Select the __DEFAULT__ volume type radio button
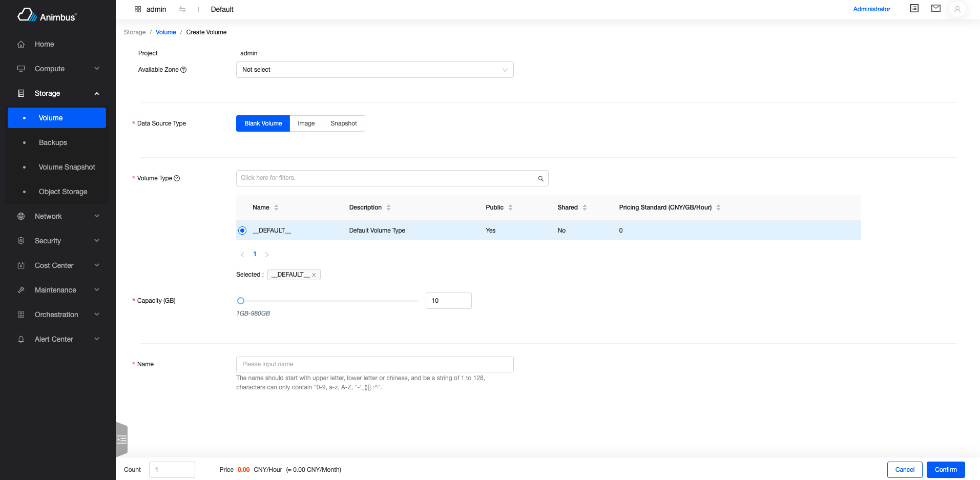The width and height of the screenshot is (980, 480). tap(242, 231)
